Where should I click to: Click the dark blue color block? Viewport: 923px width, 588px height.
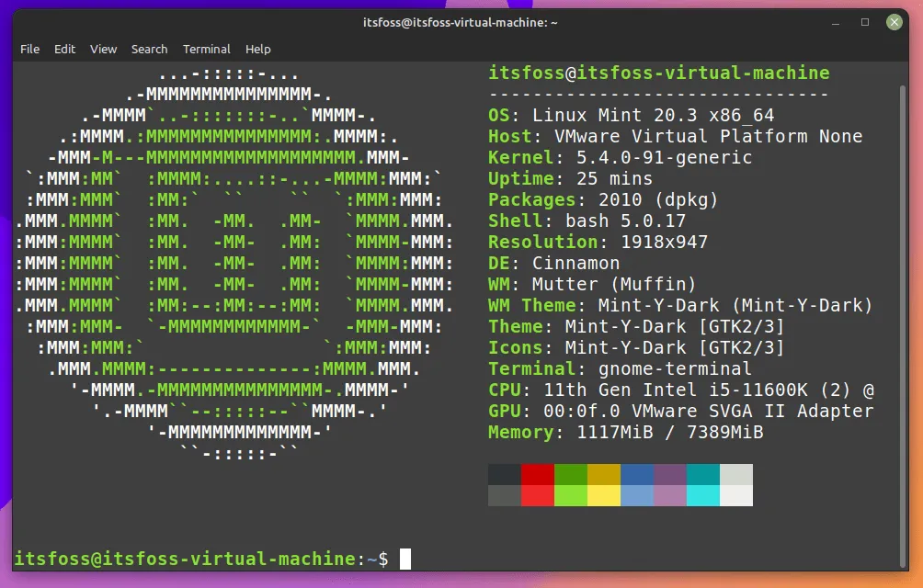coord(636,474)
